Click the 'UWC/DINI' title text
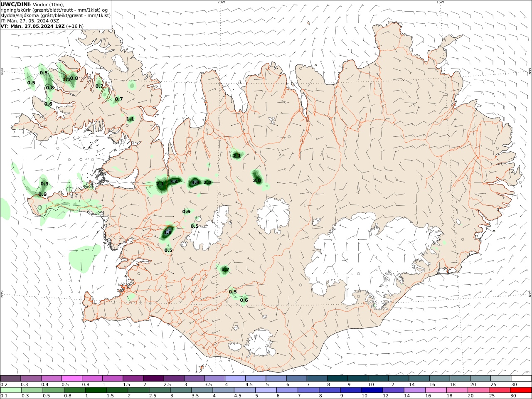The height and width of the screenshot is (399, 532). click(x=15, y=4)
